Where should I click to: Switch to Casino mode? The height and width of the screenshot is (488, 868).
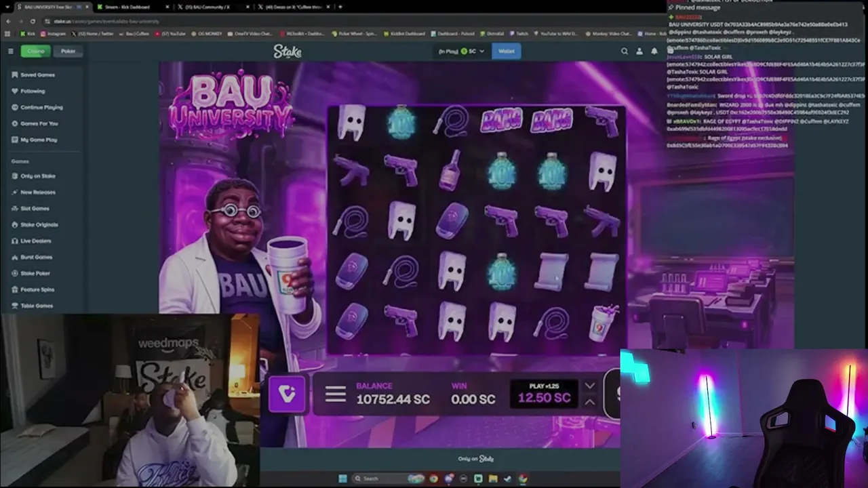(x=35, y=52)
